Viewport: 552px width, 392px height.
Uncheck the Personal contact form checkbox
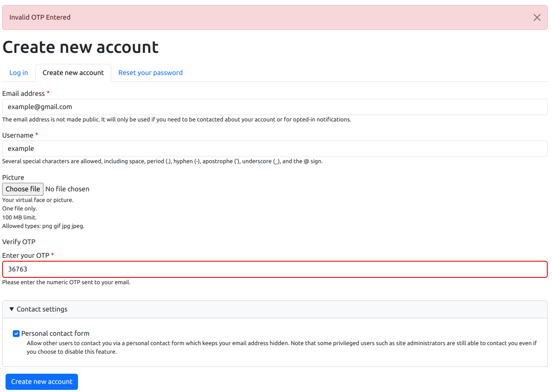pos(16,334)
